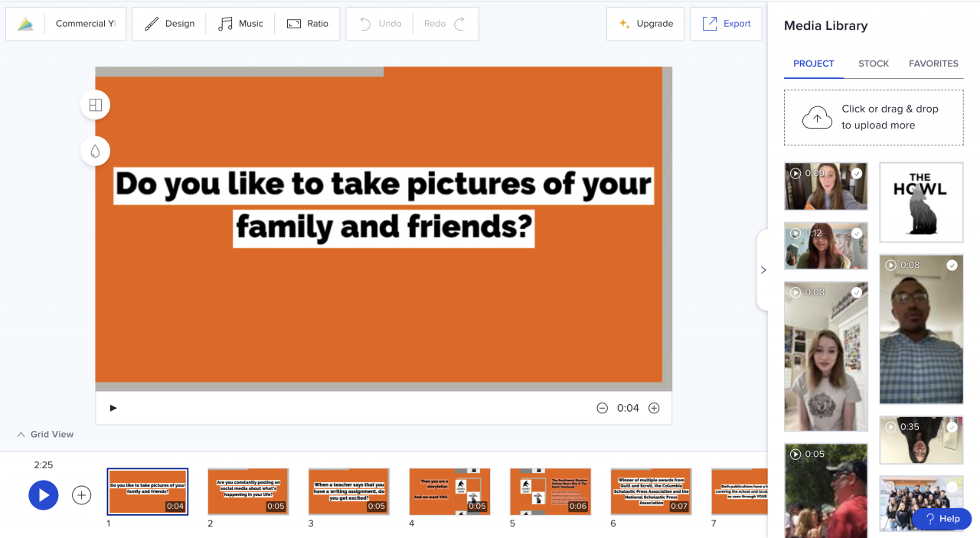
Task: Change the video Ratio
Action: click(307, 24)
